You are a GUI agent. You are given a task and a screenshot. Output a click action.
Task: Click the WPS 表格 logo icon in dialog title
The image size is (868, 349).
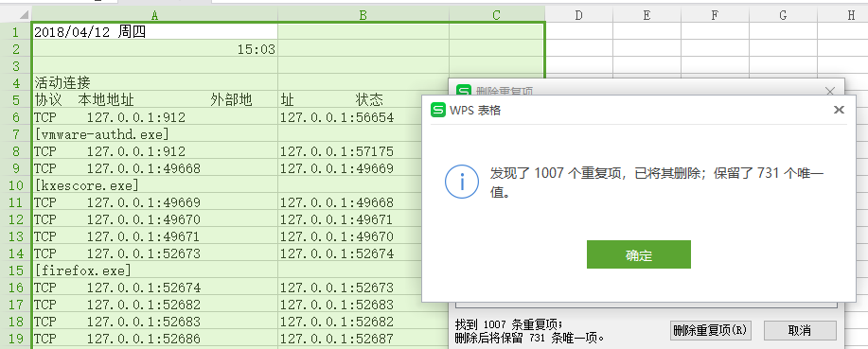[x=438, y=110]
